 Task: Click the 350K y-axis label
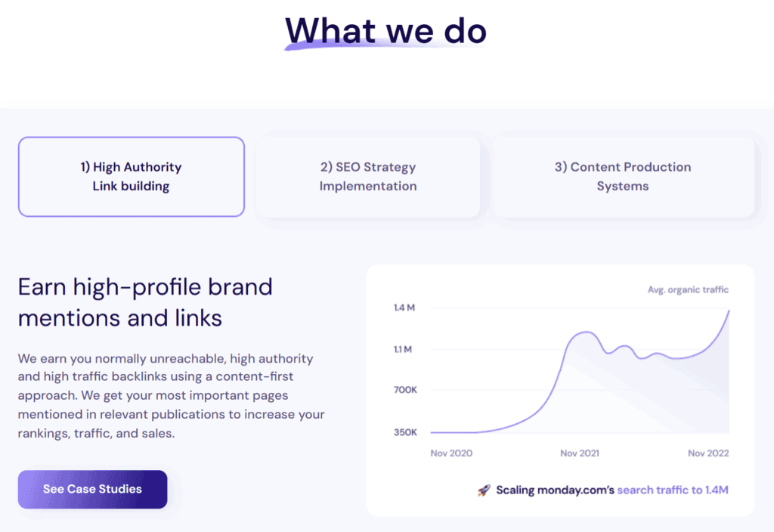pyautogui.click(x=405, y=432)
